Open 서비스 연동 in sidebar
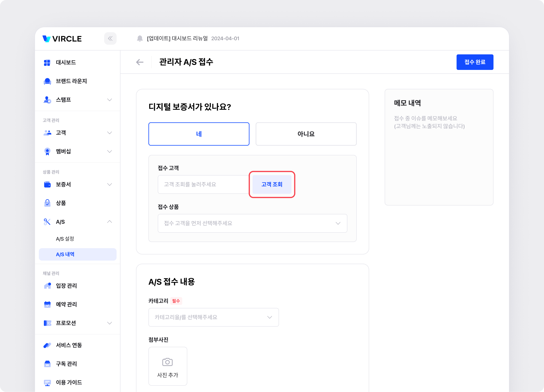544x392 pixels. click(x=69, y=345)
